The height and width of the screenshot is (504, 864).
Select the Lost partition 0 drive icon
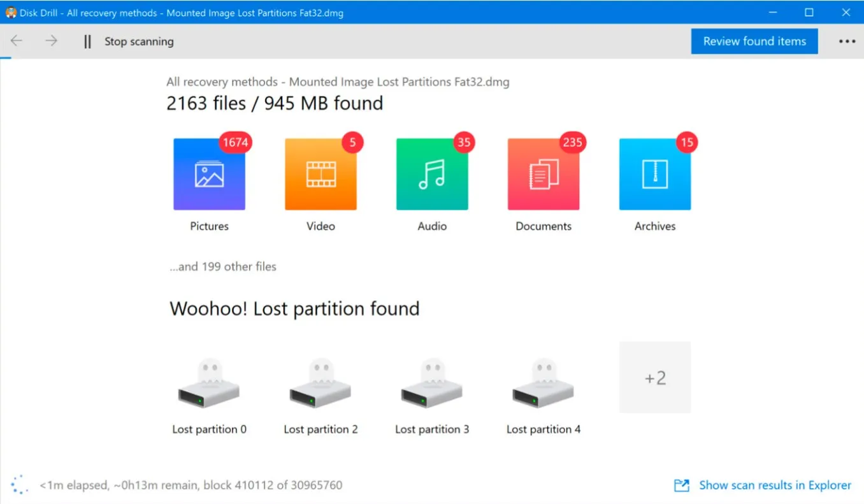209,384
